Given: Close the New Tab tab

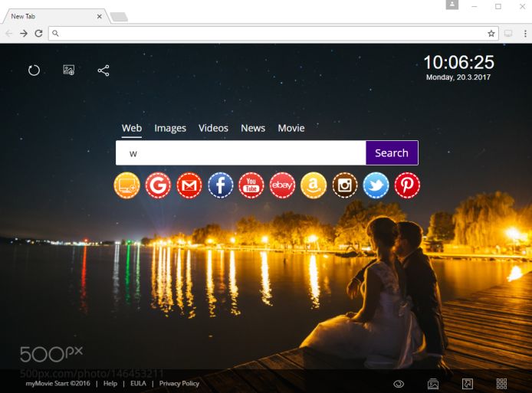Looking at the screenshot, I should (99, 16).
